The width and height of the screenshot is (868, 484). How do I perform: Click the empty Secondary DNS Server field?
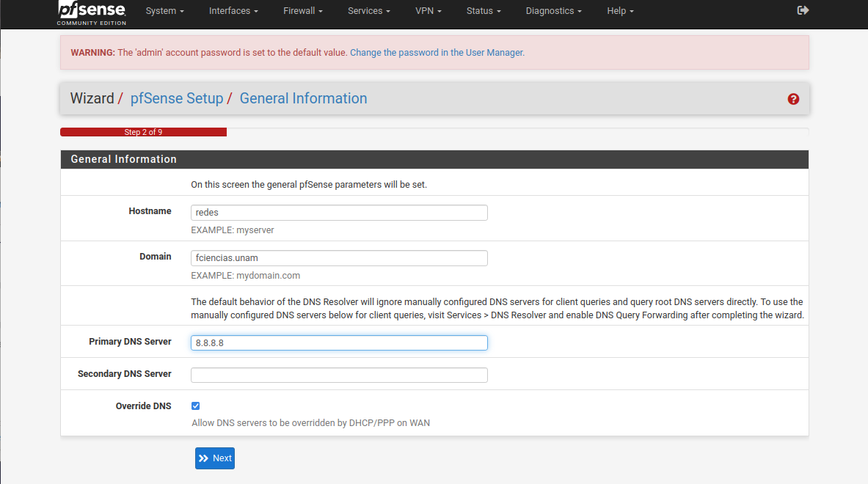[339, 375]
